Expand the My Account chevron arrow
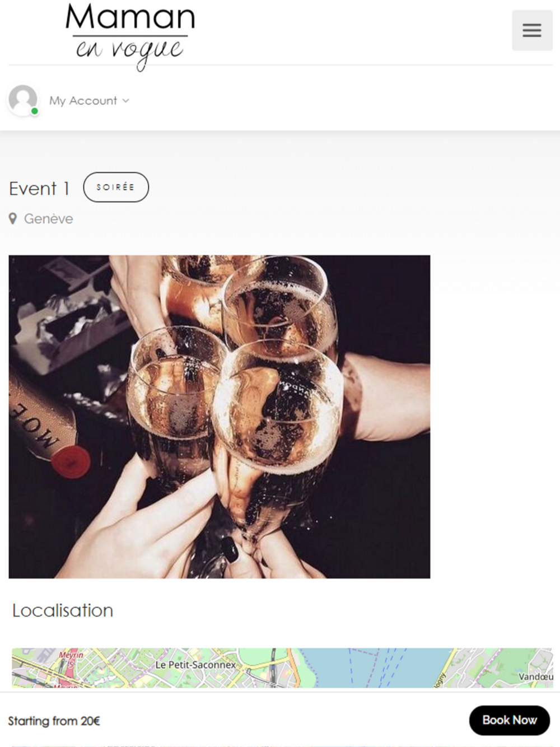560x747 pixels. click(126, 101)
